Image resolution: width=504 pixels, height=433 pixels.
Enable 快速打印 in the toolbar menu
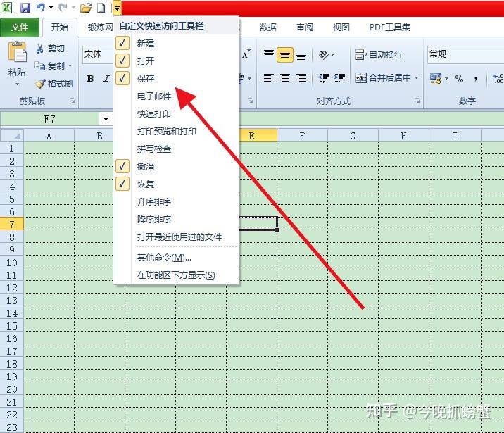(154, 113)
